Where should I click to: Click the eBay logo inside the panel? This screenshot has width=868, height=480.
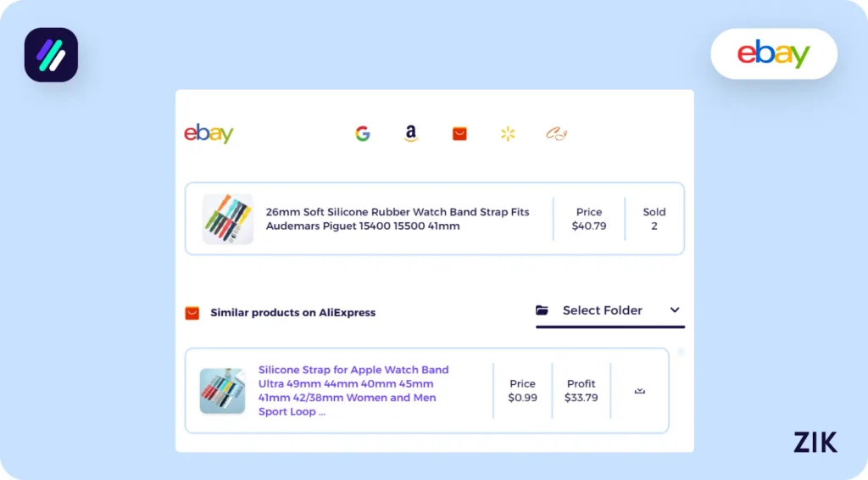coord(209,133)
